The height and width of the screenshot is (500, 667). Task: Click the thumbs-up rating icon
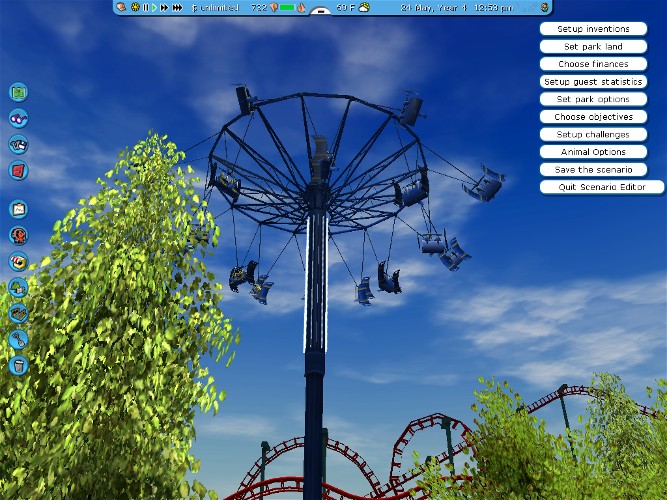click(301, 7)
